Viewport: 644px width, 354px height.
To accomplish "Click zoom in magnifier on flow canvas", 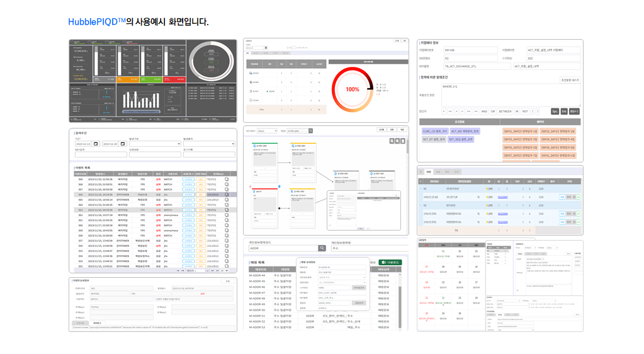I will point(392,141).
